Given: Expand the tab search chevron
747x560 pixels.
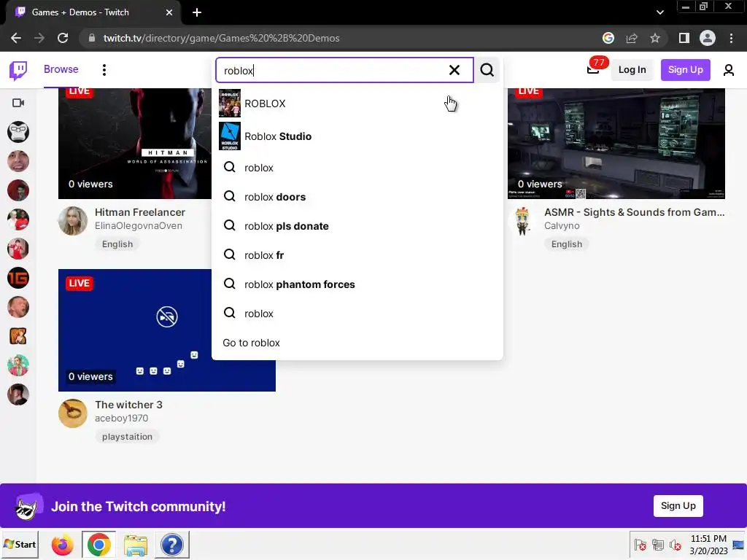Looking at the screenshot, I should point(659,12).
